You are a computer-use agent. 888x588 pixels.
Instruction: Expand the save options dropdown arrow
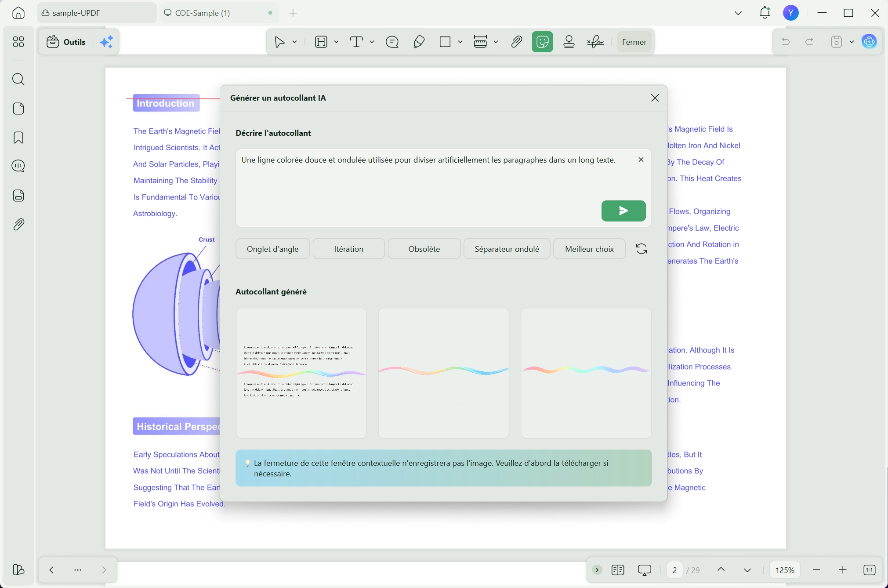coord(852,42)
